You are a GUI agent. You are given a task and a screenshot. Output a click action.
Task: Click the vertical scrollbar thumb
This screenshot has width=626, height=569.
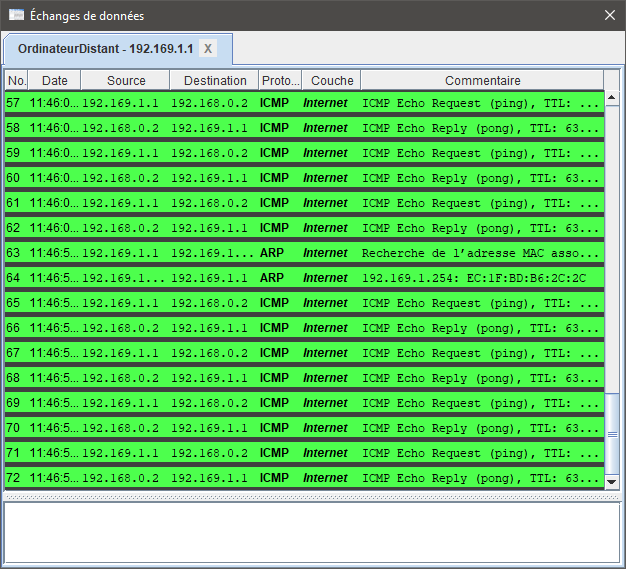coord(613,433)
